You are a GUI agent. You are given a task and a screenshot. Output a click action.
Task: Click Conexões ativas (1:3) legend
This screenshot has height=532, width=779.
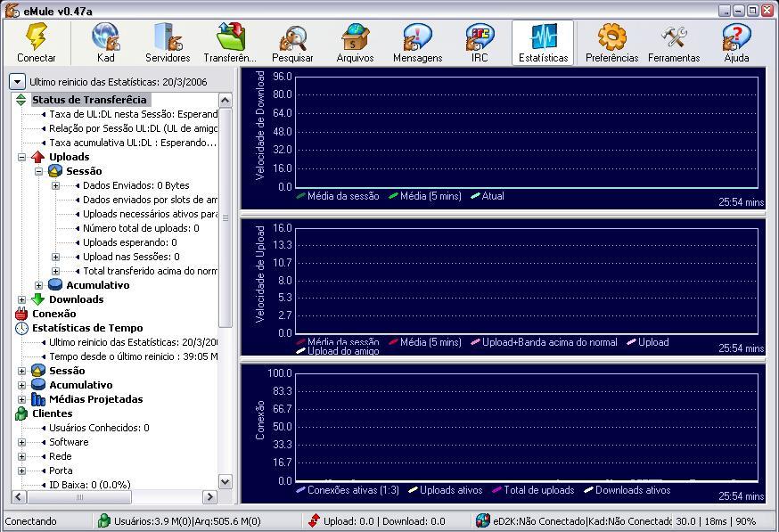[x=348, y=490]
